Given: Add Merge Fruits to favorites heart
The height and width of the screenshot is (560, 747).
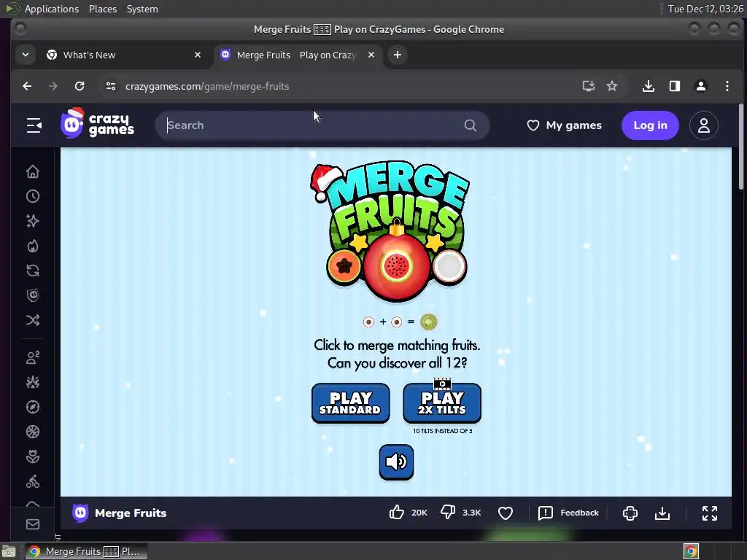Looking at the screenshot, I should tap(506, 513).
